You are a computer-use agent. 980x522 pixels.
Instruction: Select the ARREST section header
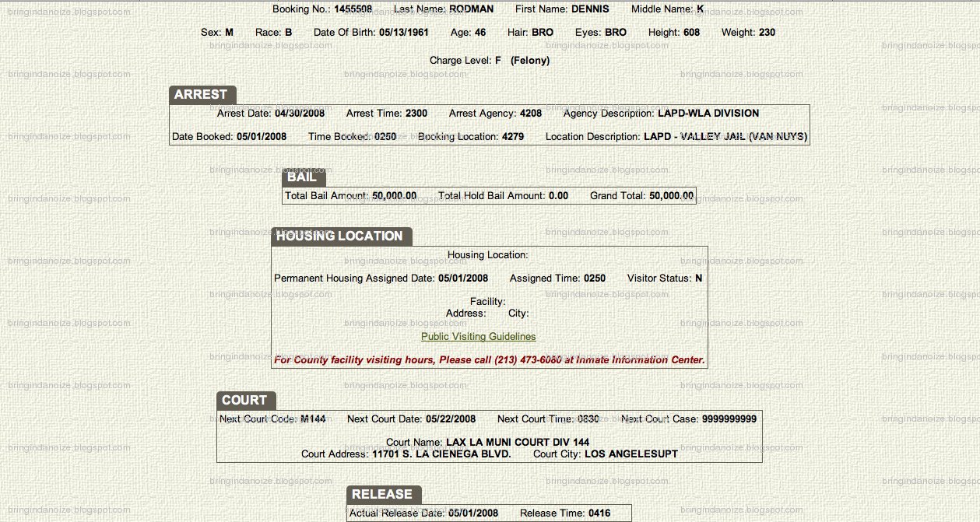click(202, 95)
